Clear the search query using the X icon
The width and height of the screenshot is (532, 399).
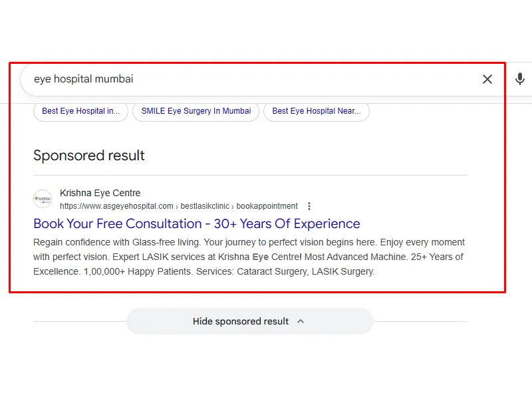click(x=487, y=78)
